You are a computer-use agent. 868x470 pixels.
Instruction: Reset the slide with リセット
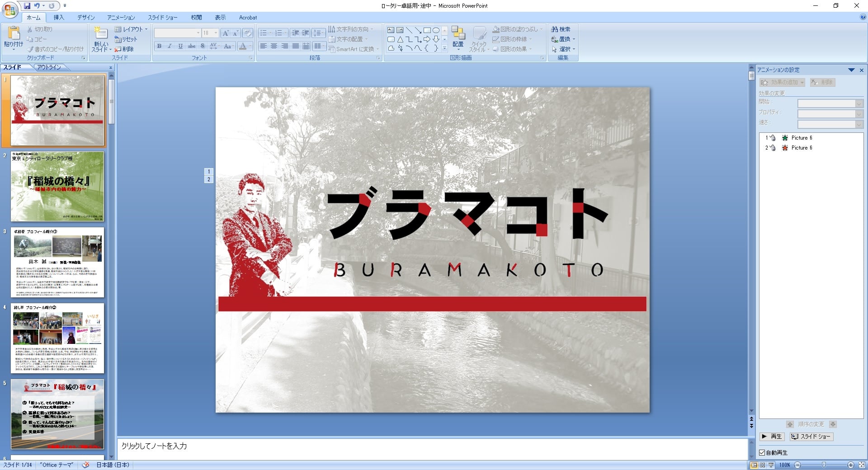coord(126,39)
